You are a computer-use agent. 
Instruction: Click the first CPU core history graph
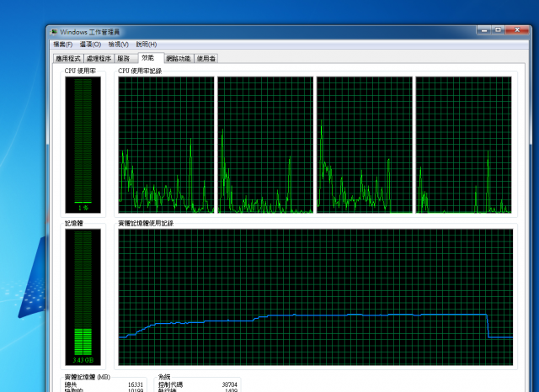point(167,145)
